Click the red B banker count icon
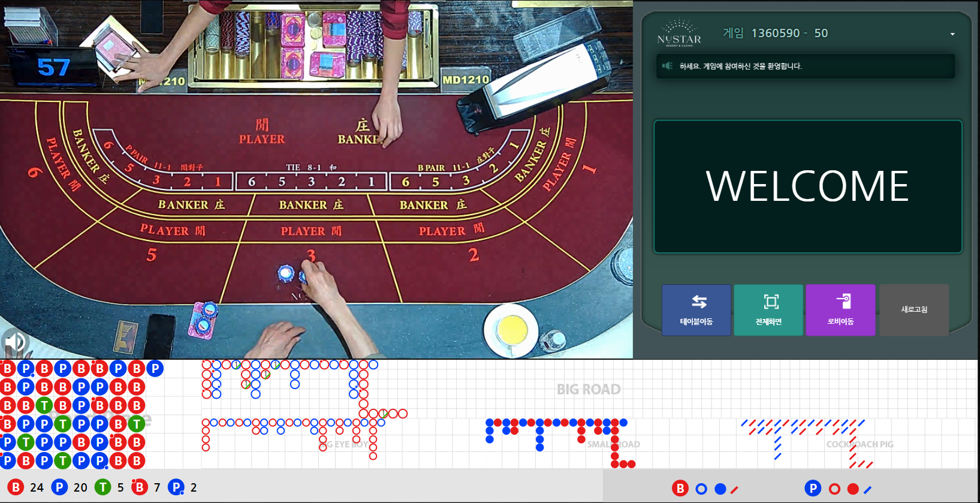Viewport: 980px width, 503px height. click(x=16, y=487)
